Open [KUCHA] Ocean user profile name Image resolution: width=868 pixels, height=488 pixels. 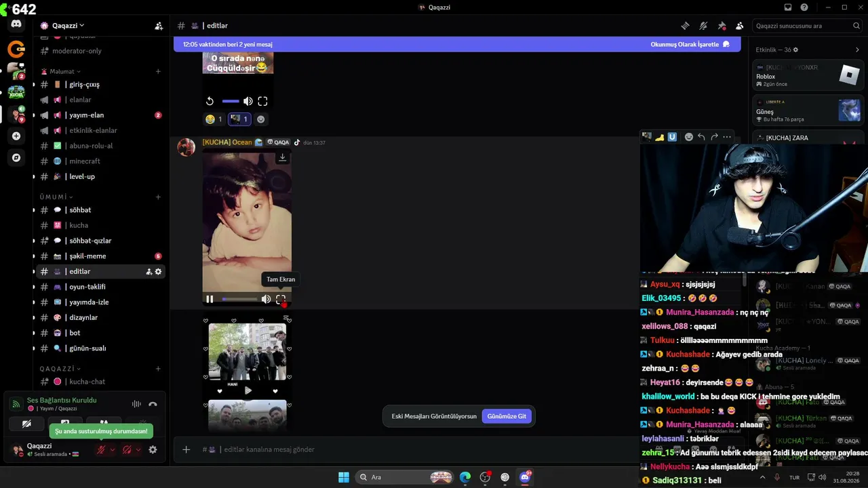pos(227,142)
